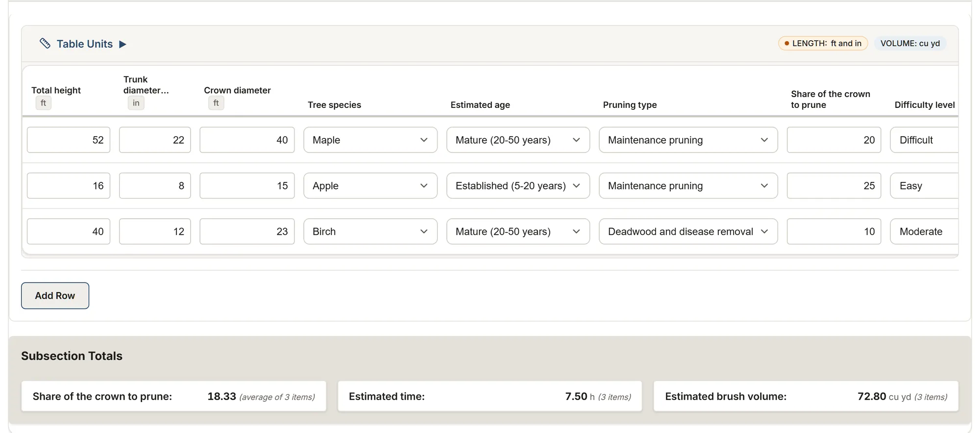Image resolution: width=980 pixels, height=433 pixels.
Task: Click the trunk diameter field showing 12
Action: (155, 231)
